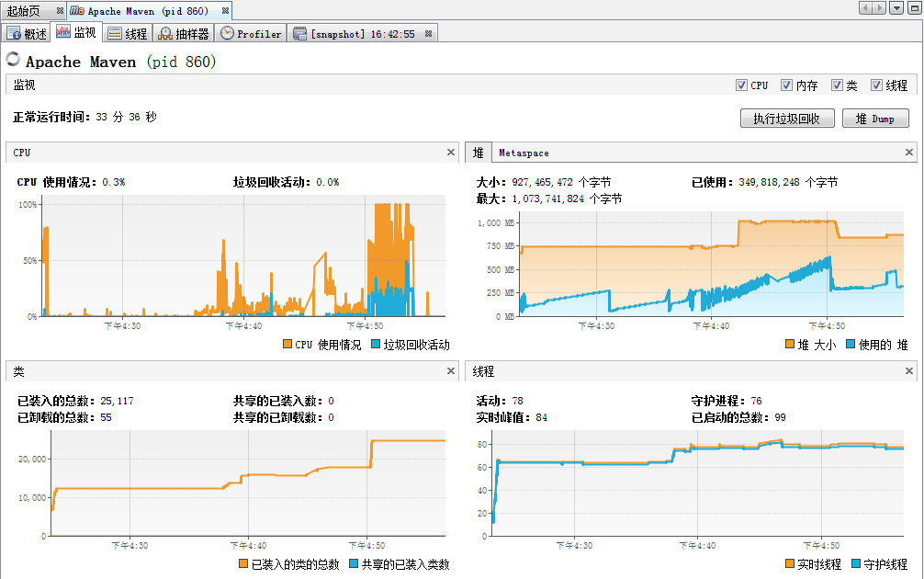Open the document list dropdown arrow
Image resolution: width=924 pixels, height=579 pixels.
(x=896, y=8)
